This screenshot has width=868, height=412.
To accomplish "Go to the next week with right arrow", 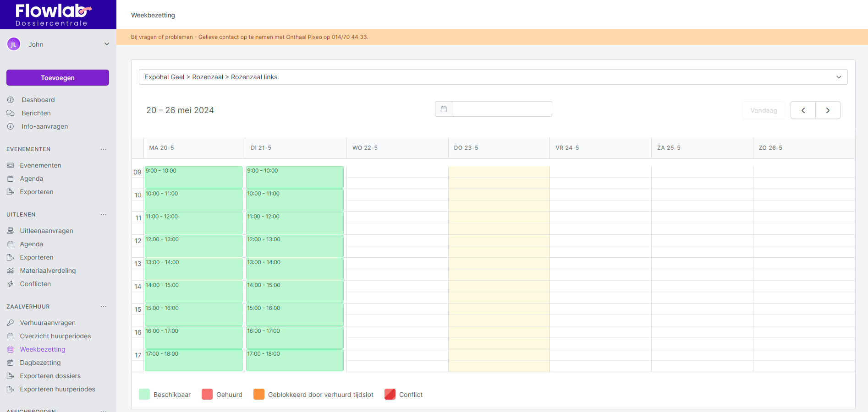I will point(828,110).
